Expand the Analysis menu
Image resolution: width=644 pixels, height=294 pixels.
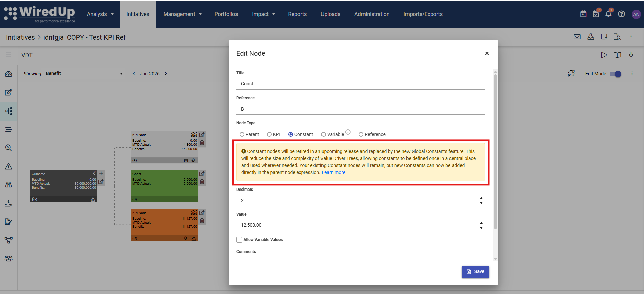pyautogui.click(x=100, y=14)
